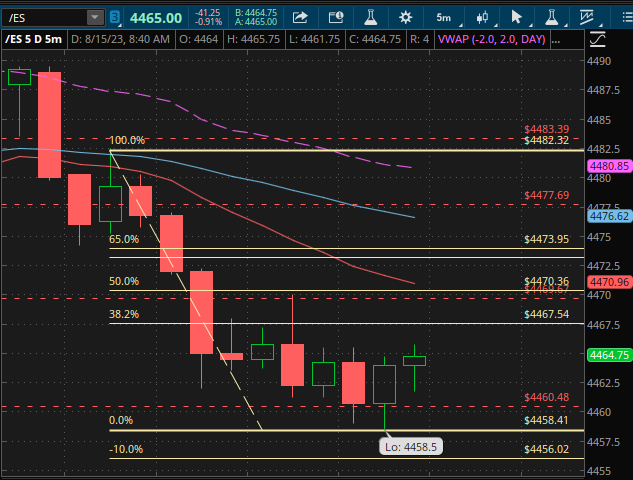Screen dimensions: 633x480
Task: Open chart settings gear icon
Action: pyautogui.click(x=405, y=17)
